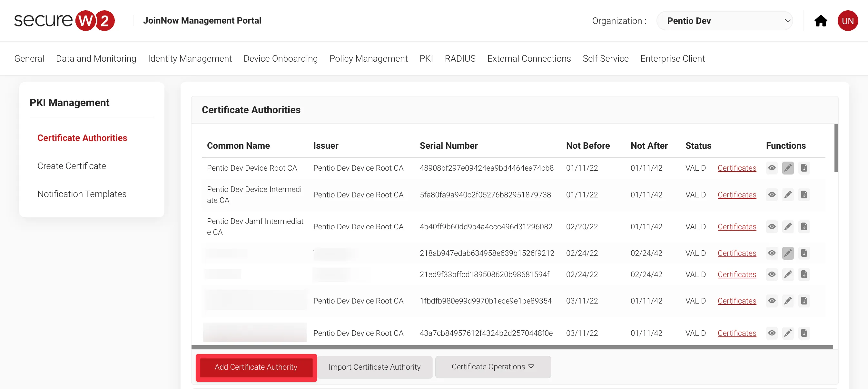This screenshot has height=389, width=868.
Task: Open the Data and Monitoring menu
Action: [96, 59]
